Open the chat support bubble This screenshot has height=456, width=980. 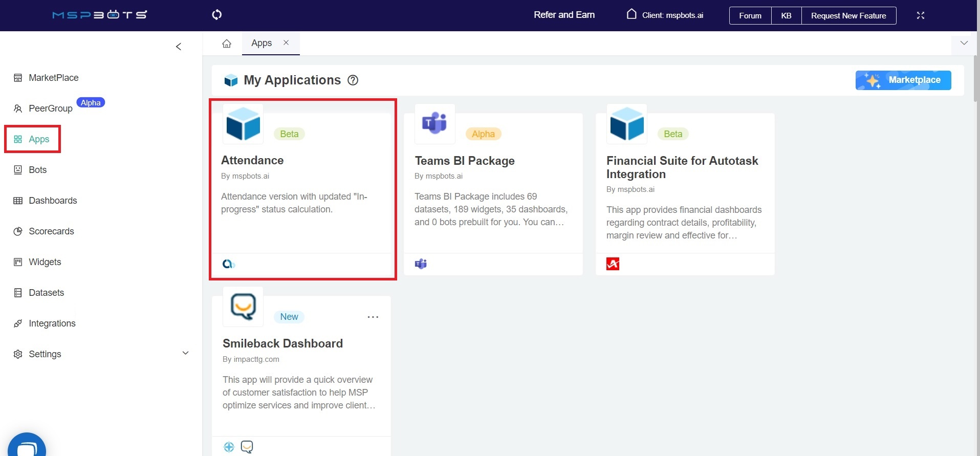coord(27,447)
